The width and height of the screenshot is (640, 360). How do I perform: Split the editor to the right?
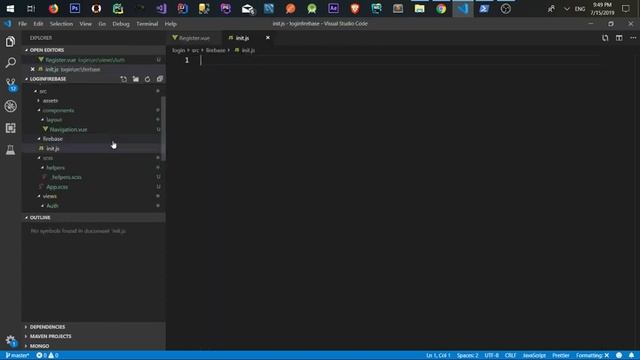[619, 38]
